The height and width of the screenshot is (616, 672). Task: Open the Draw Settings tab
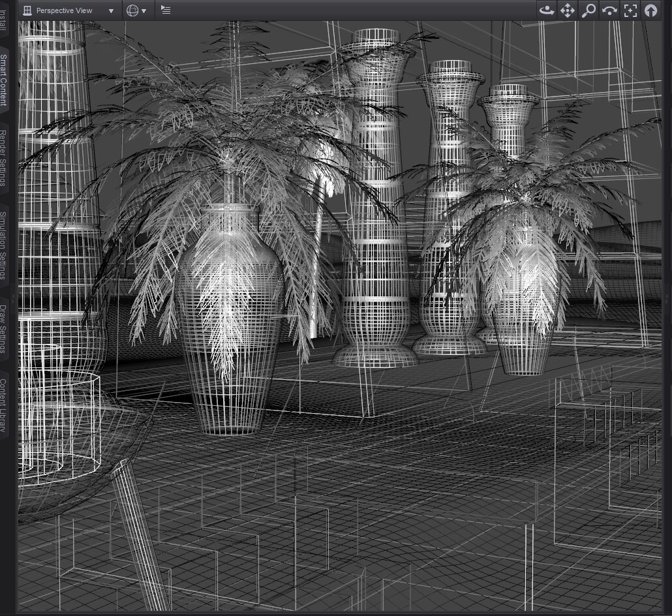pos(4,329)
